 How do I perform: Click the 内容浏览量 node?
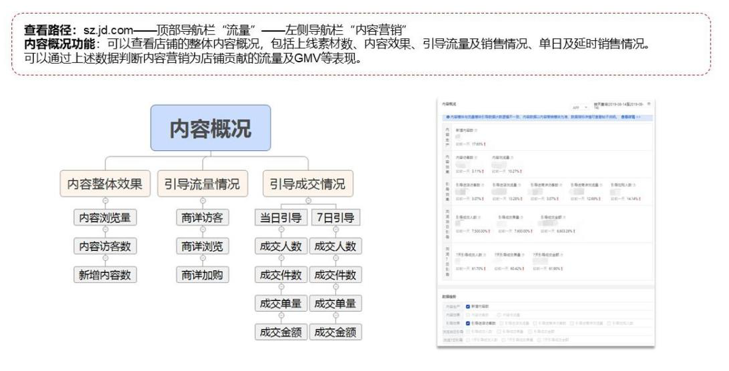tap(105, 218)
